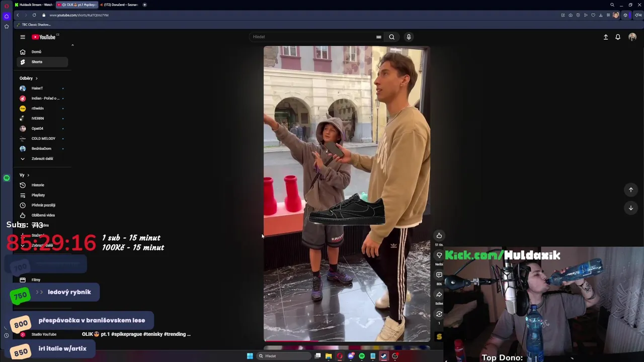Open the Indian - Pořad o... channel
The height and width of the screenshot is (362, 644).
pyautogui.click(x=42, y=99)
